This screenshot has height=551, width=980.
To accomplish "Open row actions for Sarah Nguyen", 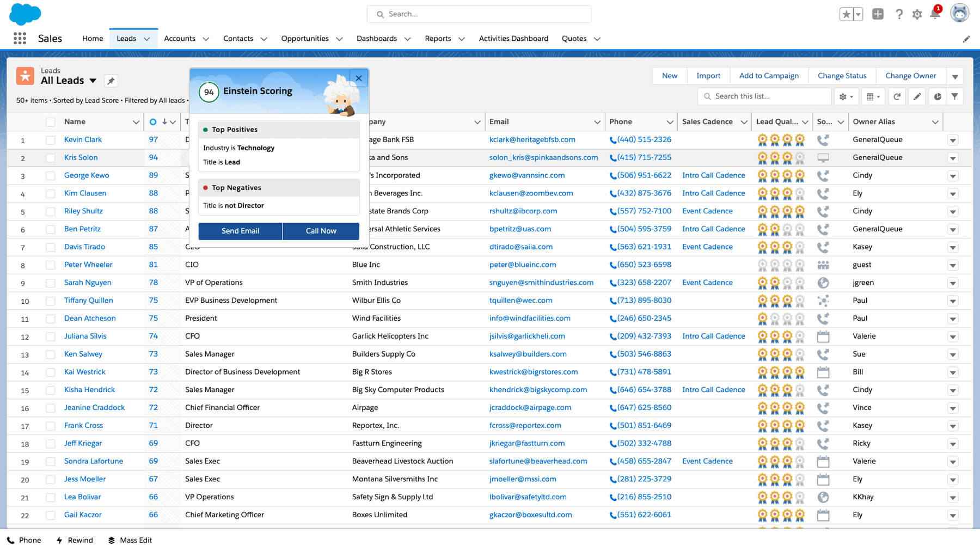I will tap(953, 283).
